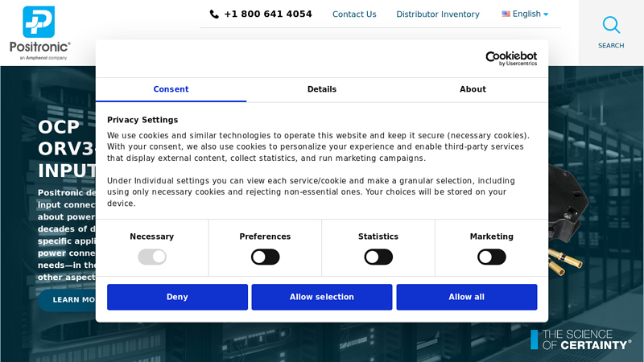
Task: Turn on the Marketing cookies toggle
Action: 491,257
